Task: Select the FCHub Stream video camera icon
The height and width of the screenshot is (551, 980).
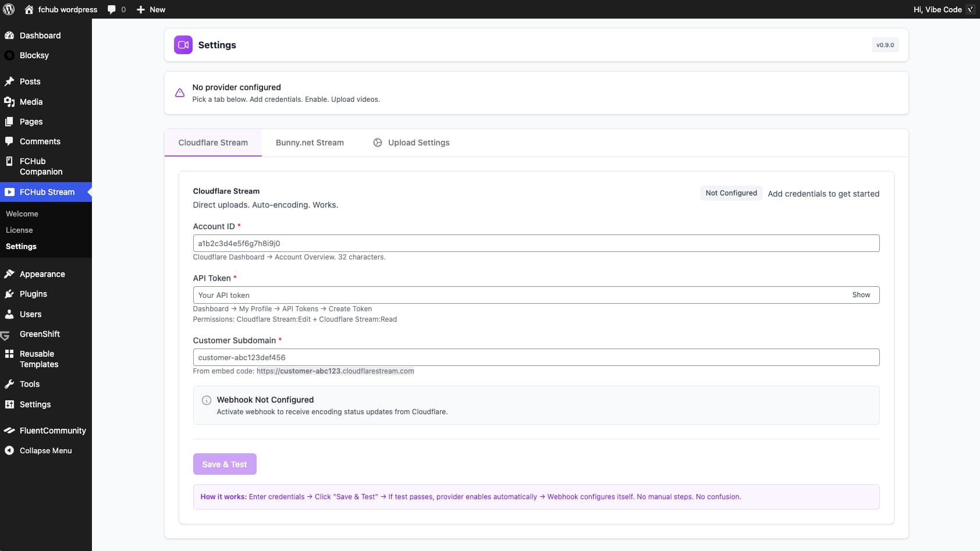Action: 9,192
